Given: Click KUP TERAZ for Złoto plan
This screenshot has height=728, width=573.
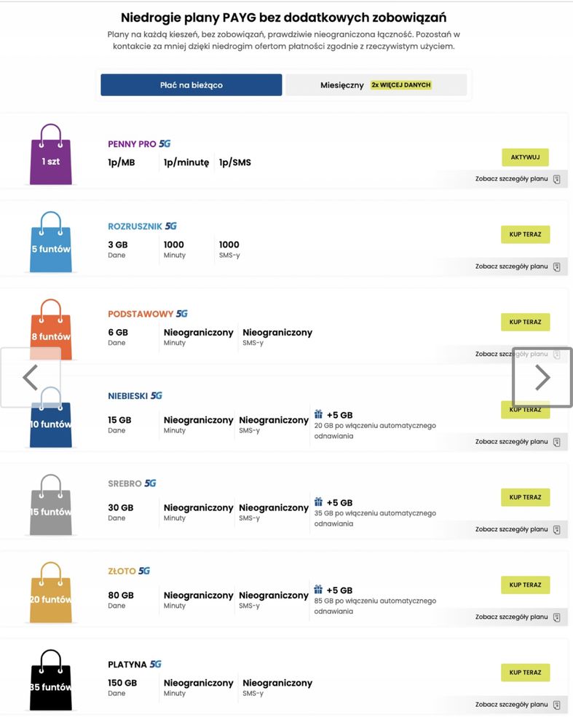Looking at the screenshot, I should coord(525,585).
